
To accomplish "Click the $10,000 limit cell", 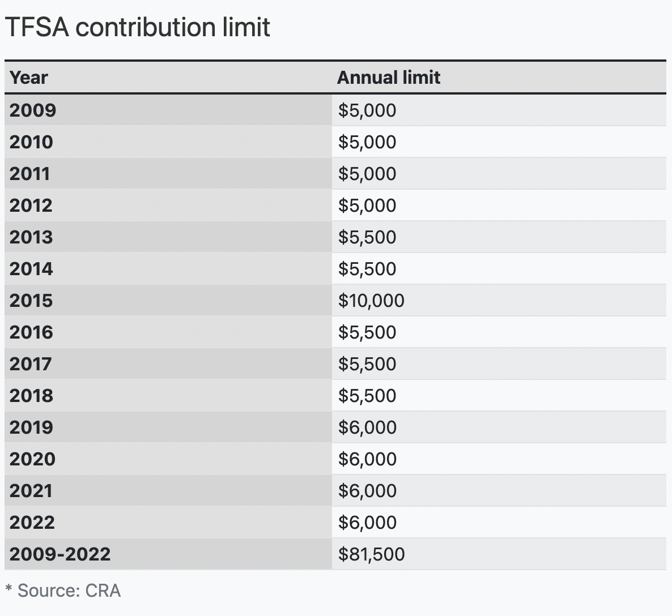I will (371, 300).
